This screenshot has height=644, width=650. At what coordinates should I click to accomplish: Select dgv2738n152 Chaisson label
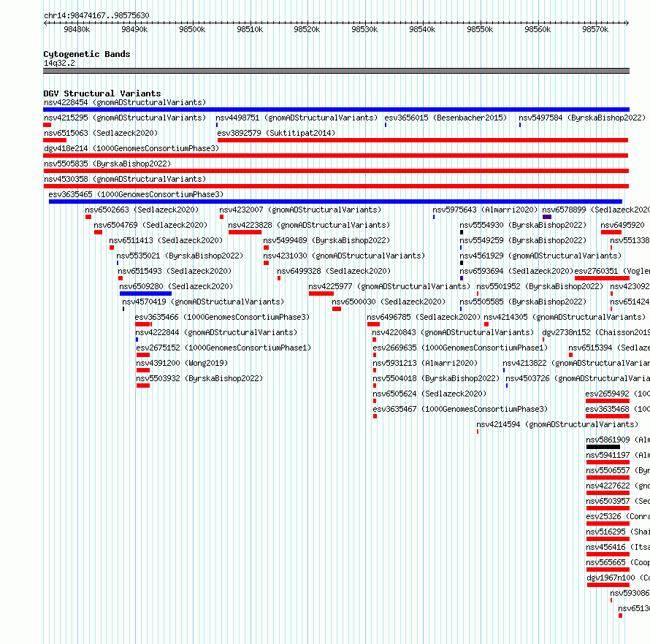pyautogui.click(x=596, y=332)
